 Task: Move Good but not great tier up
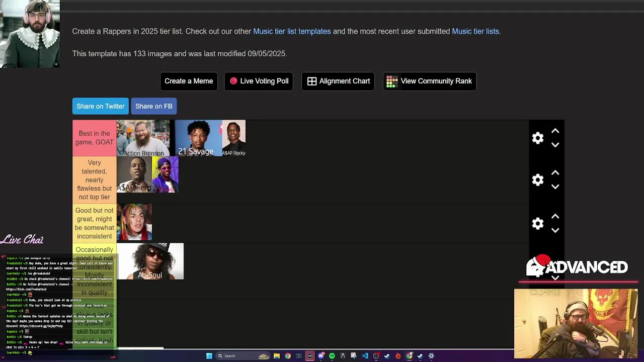[x=555, y=216]
